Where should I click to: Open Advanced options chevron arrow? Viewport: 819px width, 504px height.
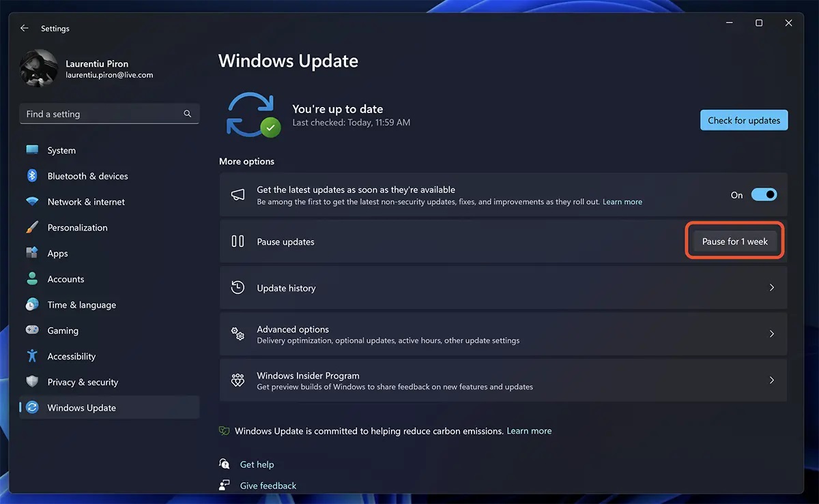click(x=772, y=334)
